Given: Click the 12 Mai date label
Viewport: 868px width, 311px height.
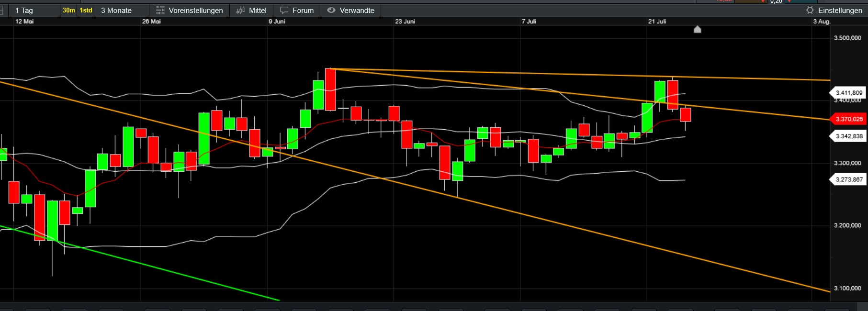Looking at the screenshot, I should coord(24,22).
